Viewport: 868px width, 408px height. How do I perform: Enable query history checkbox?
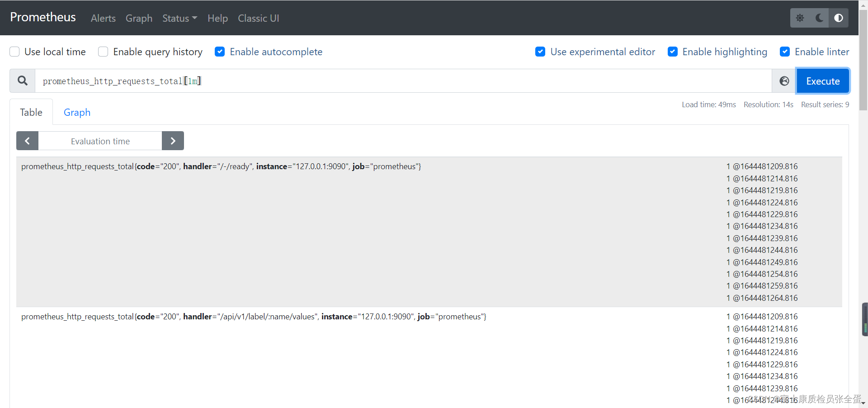click(x=103, y=52)
